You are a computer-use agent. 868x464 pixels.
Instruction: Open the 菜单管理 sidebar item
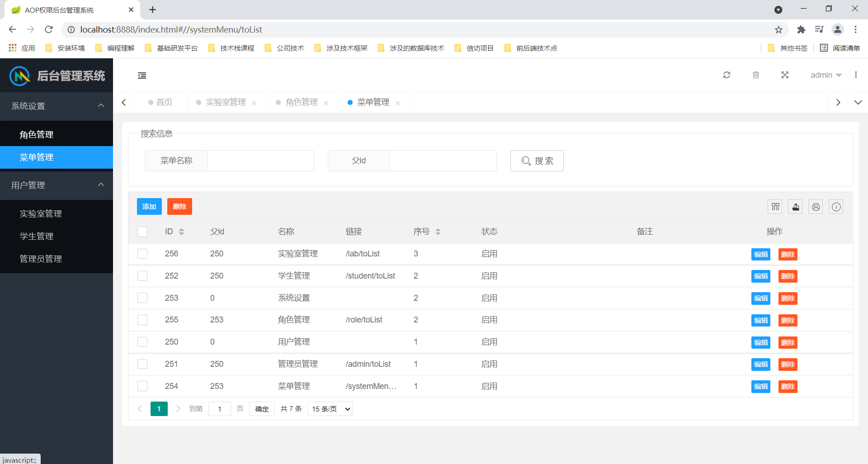[x=57, y=157]
